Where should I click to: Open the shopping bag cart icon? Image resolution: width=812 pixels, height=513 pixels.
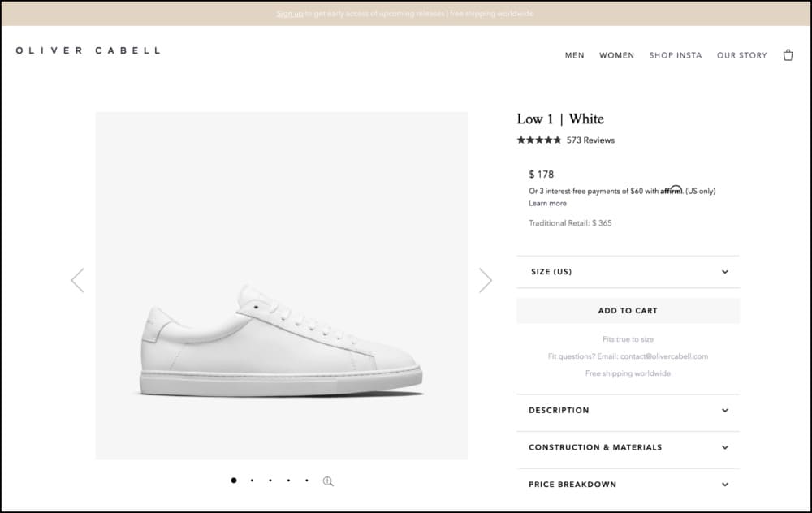click(x=788, y=55)
